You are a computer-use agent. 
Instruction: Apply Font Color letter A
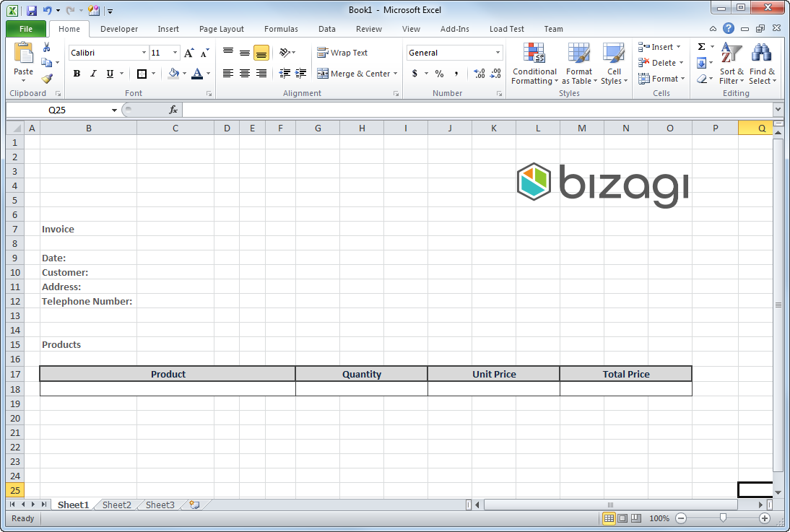[x=198, y=74]
